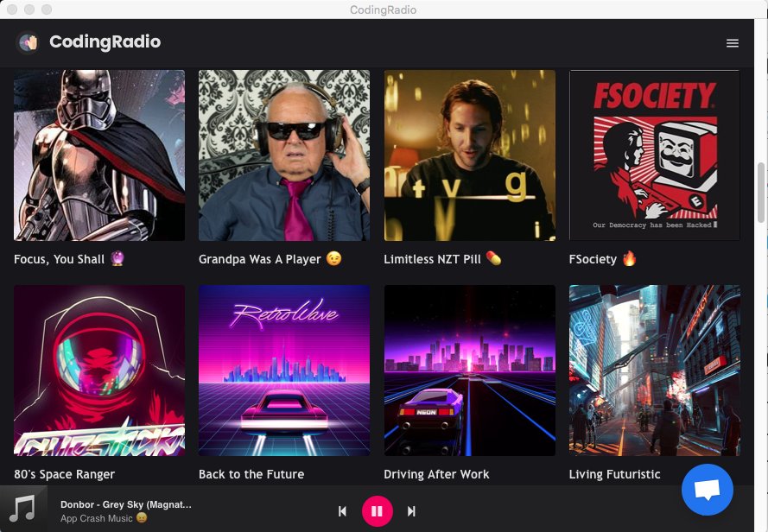Screen dimensions: 768x532
Task: Open the chat bubble button
Action: [708, 490]
